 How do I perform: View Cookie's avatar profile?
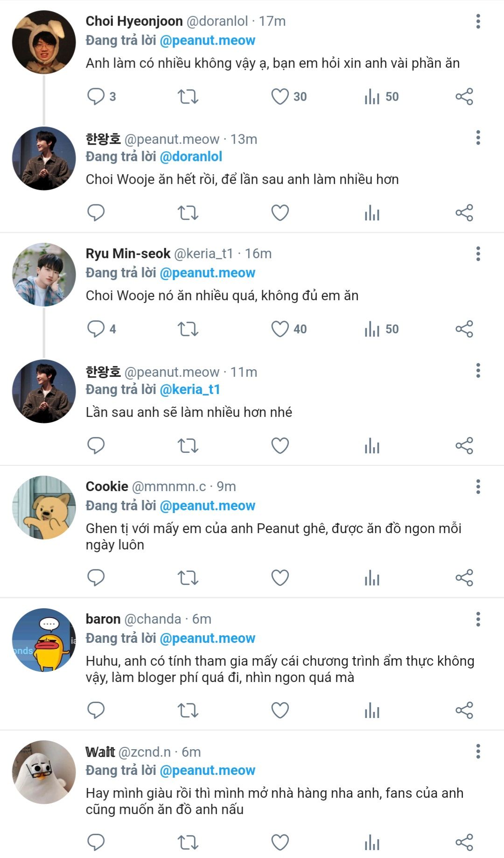[x=44, y=507]
